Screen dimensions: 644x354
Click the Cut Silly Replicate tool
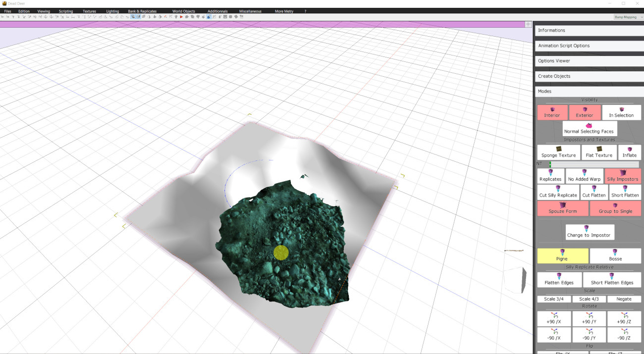tap(558, 192)
